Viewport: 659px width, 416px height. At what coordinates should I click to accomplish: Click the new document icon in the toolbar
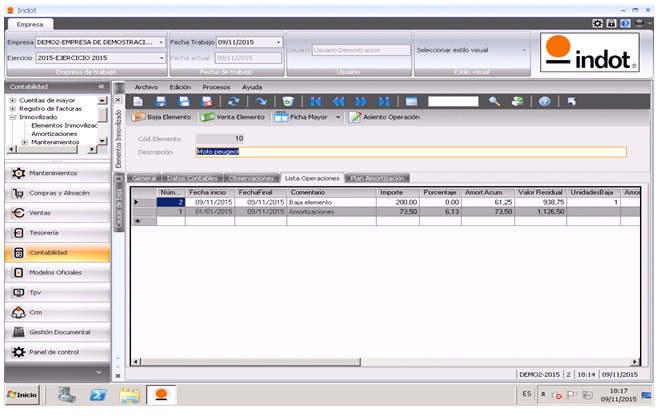coord(138,101)
